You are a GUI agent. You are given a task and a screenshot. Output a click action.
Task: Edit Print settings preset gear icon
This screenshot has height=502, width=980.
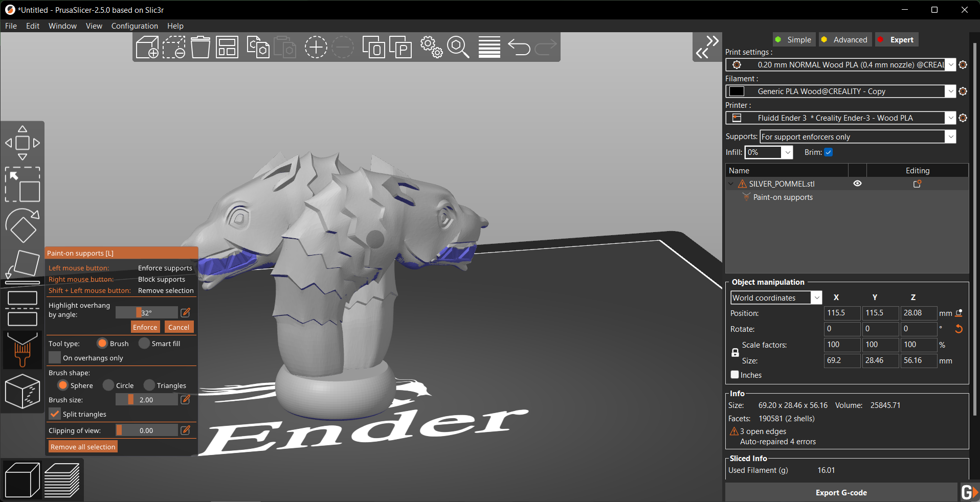coord(963,65)
